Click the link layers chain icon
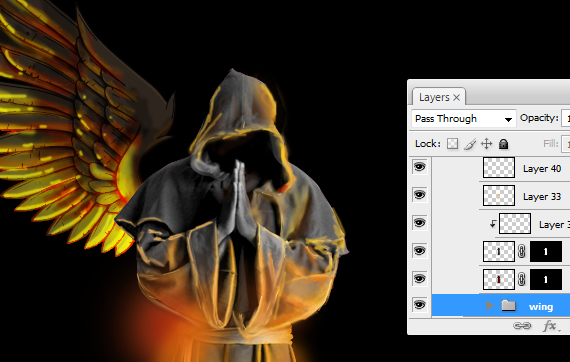The image size is (570, 362). point(522,326)
